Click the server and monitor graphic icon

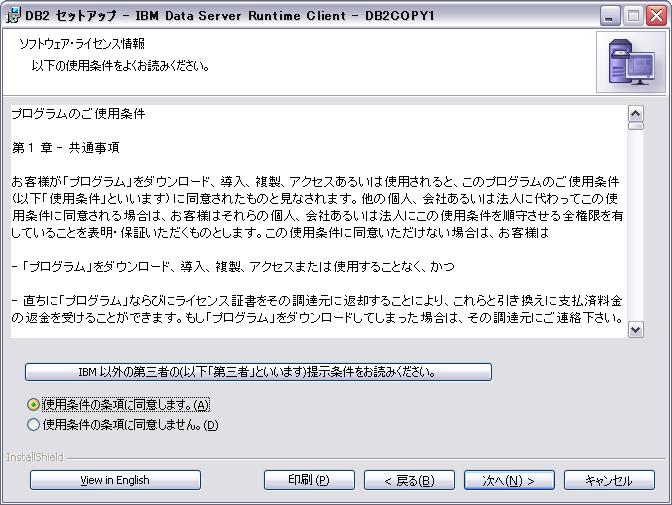pyautogui.click(x=631, y=62)
